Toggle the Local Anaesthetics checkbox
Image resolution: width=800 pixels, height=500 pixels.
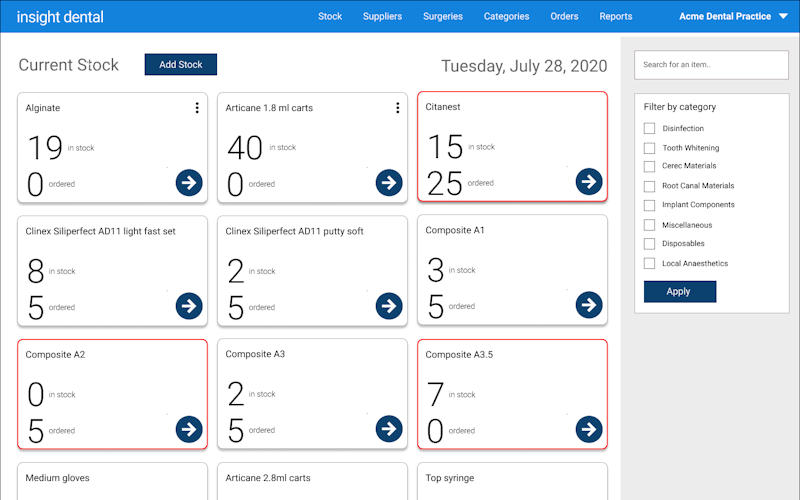point(650,263)
